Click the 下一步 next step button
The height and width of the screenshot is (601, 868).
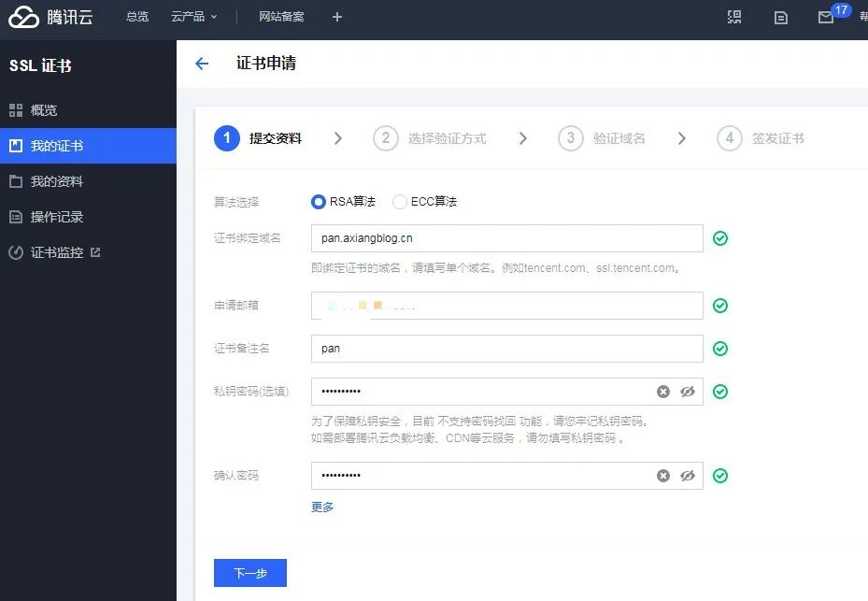pyautogui.click(x=249, y=574)
